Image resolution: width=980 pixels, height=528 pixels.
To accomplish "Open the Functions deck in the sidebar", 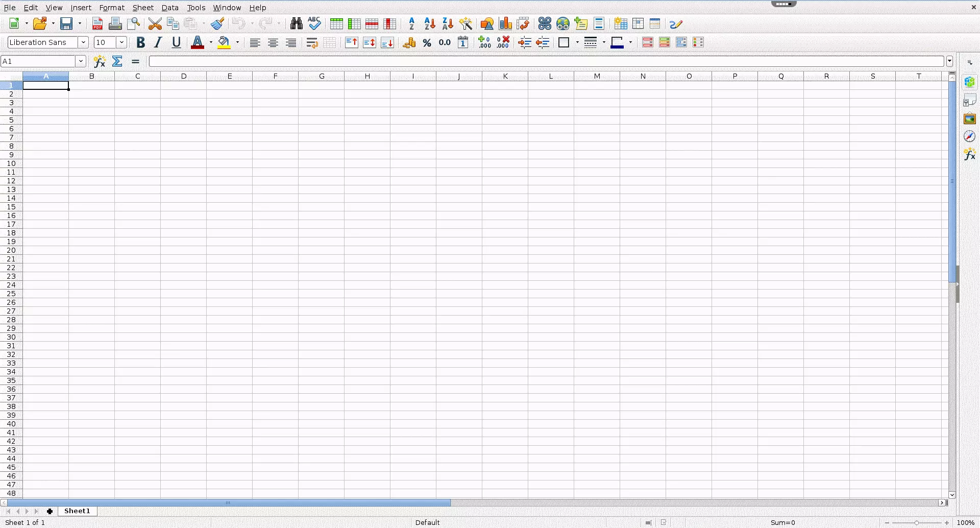I will click(x=969, y=154).
